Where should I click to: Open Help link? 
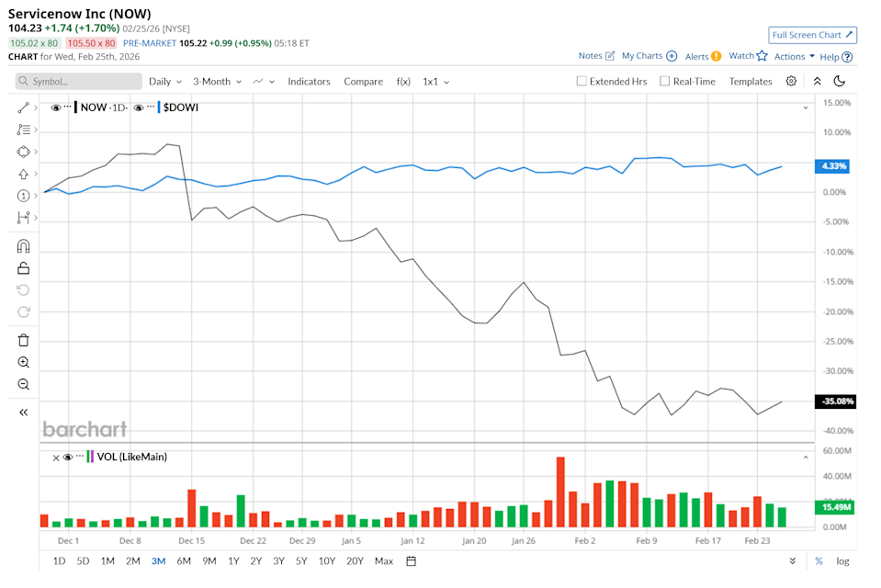[x=836, y=57]
